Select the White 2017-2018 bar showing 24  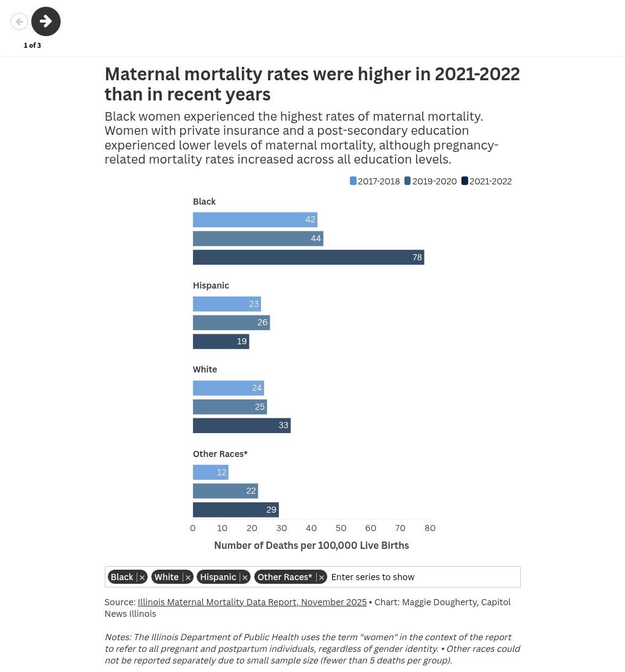(x=228, y=388)
